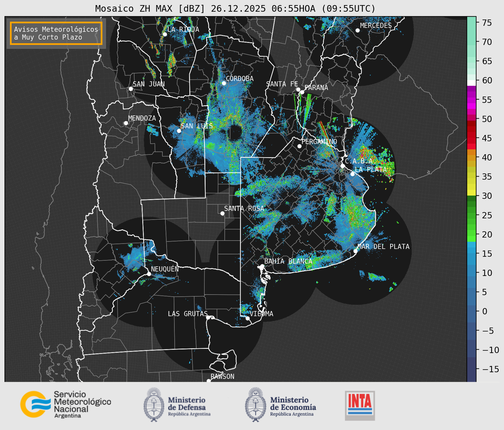504x430 pixels.
Task: Click the 0 dBZ scale label
Action: point(485,311)
